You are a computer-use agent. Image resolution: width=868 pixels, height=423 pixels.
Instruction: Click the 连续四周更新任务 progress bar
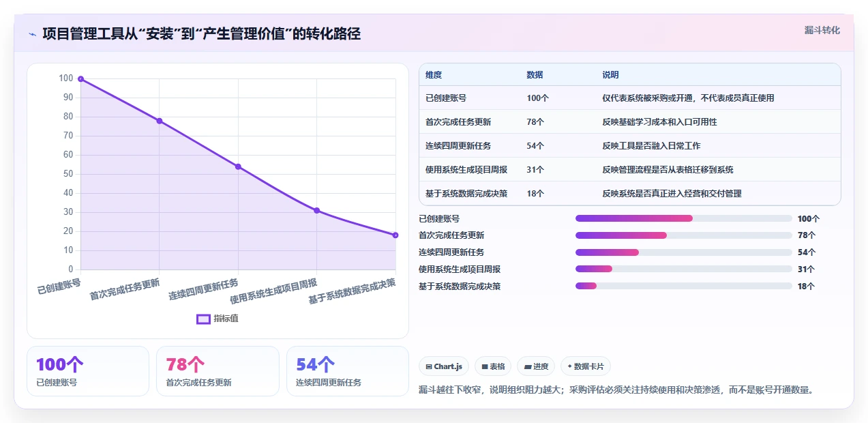click(684, 252)
